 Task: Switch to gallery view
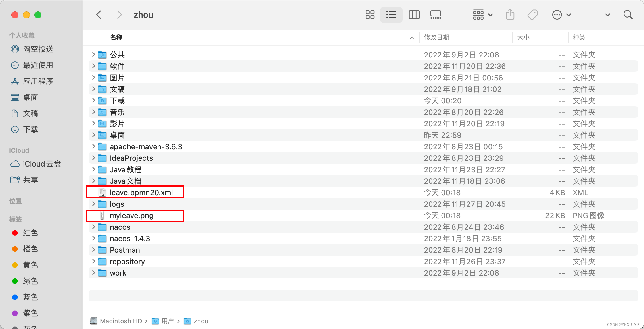tap(436, 15)
